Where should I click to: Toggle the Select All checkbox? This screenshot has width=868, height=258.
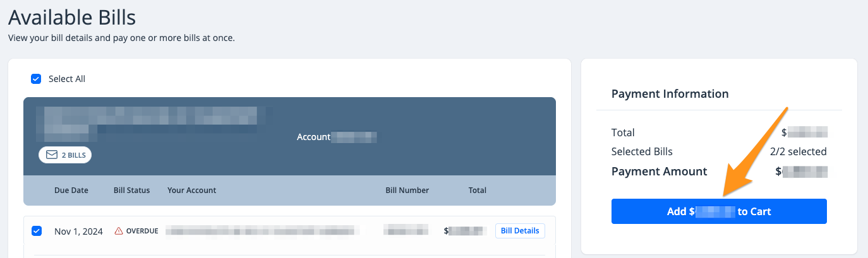point(36,79)
